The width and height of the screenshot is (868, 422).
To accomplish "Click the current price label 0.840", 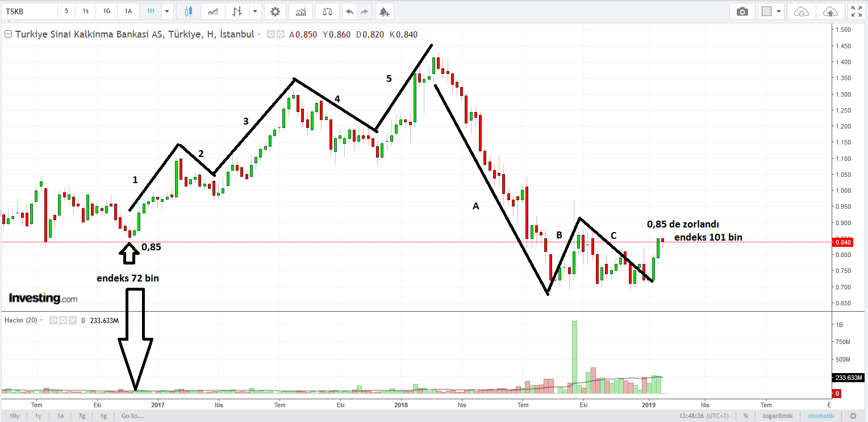I will (842, 242).
